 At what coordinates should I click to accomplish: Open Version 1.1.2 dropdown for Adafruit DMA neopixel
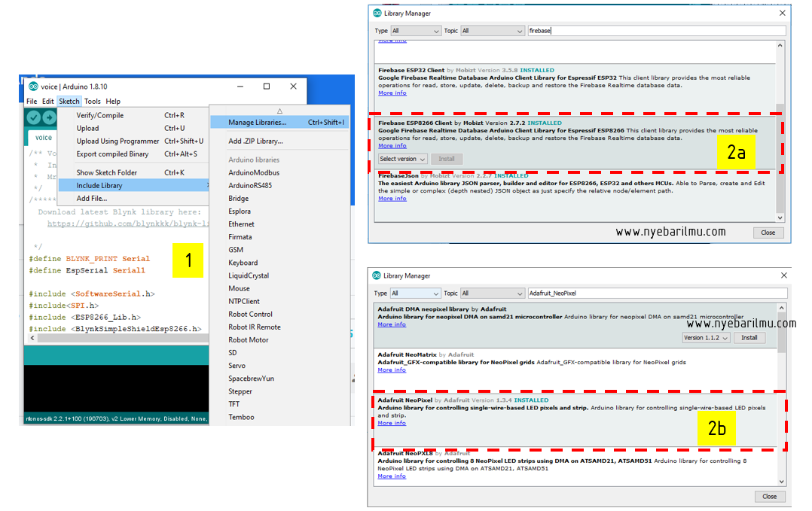(706, 338)
